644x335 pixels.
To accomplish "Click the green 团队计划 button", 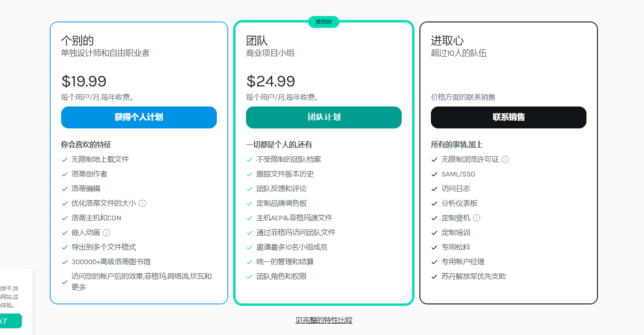I will point(324,117).
